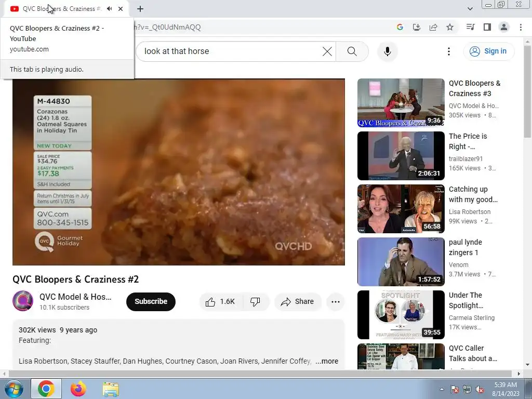
Task: Open the taskbar clock and date
Action: click(x=506, y=389)
